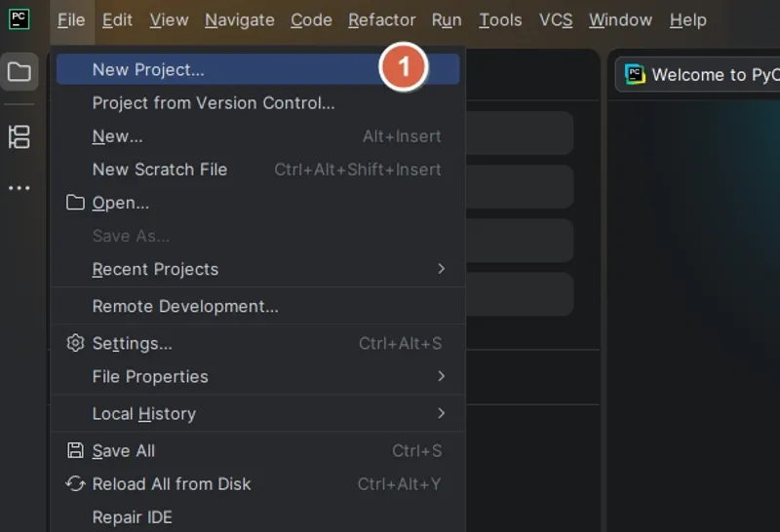Screen dimensions: 780x532
Task: Click the PyCharm icon in the Welcome tab
Action: (635, 75)
